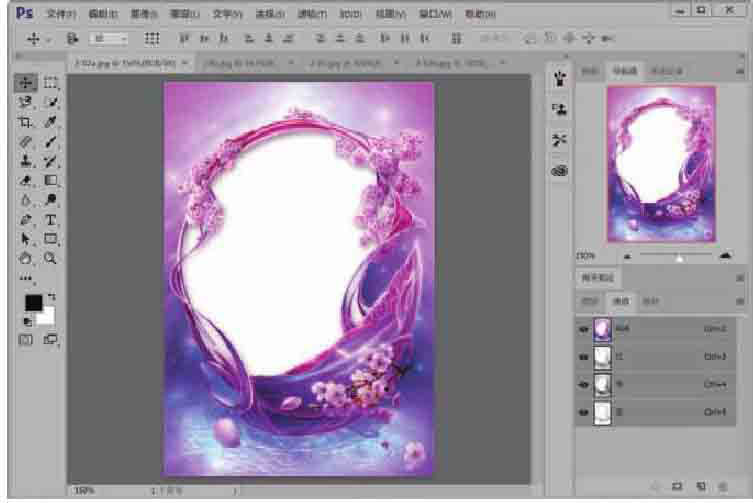The width and height of the screenshot is (753, 503).
Task: Select the Crop tool
Action: (x=27, y=123)
